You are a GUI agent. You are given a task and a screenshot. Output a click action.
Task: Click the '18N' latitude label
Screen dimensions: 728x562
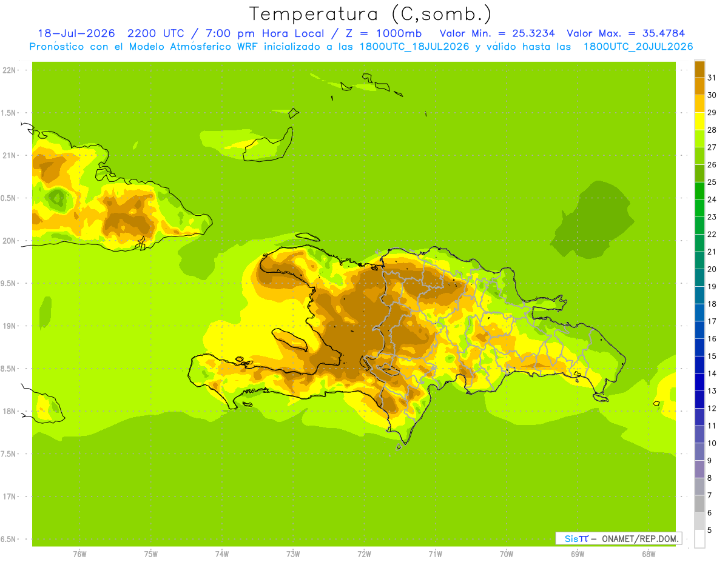pos(9,411)
